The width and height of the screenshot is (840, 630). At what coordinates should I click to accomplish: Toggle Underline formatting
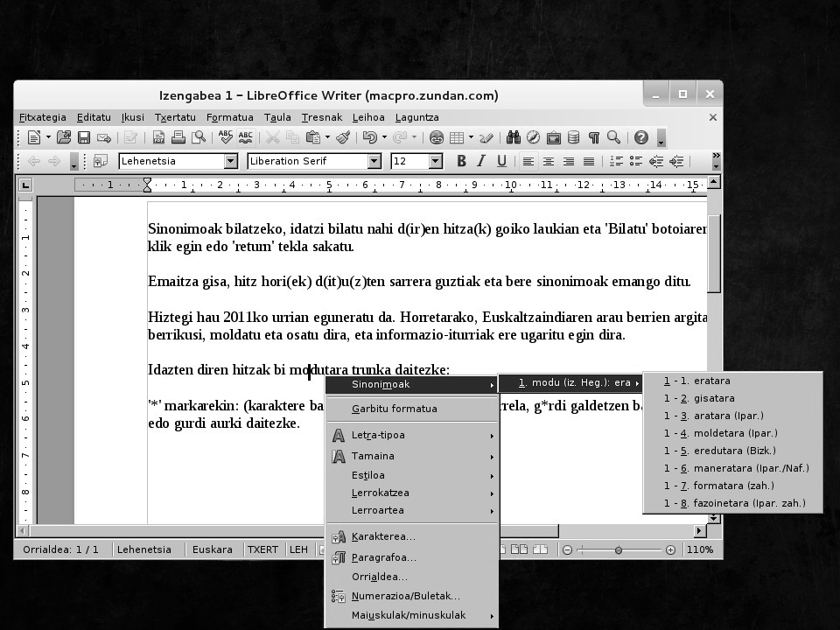pyautogui.click(x=501, y=161)
